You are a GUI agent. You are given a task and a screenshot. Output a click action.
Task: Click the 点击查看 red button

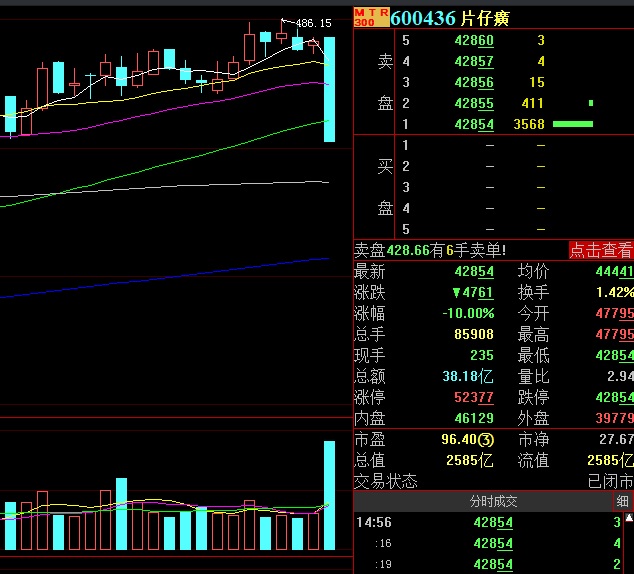(x=600, y=250)
